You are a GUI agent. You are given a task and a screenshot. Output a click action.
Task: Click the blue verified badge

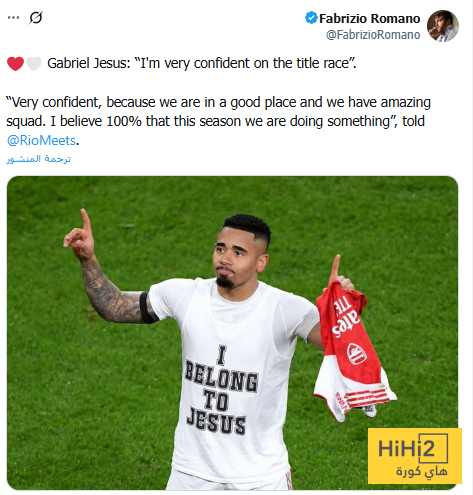click(x=311, y=18)
